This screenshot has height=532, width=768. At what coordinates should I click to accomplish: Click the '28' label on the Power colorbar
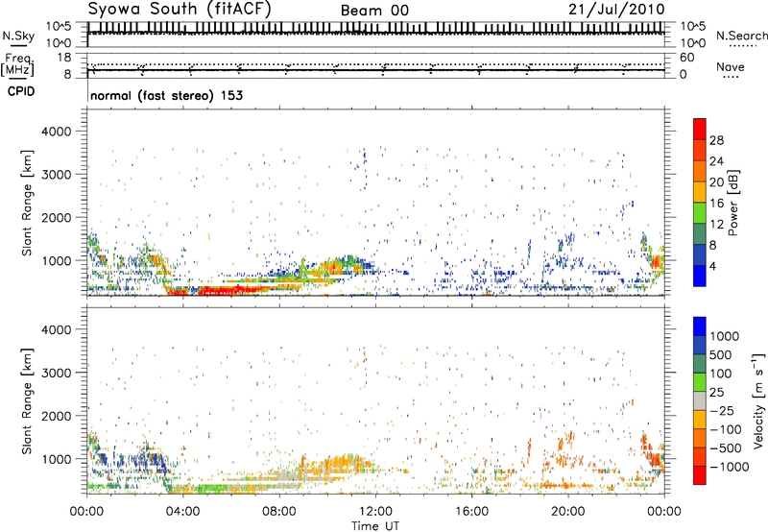tap(716, 140)
